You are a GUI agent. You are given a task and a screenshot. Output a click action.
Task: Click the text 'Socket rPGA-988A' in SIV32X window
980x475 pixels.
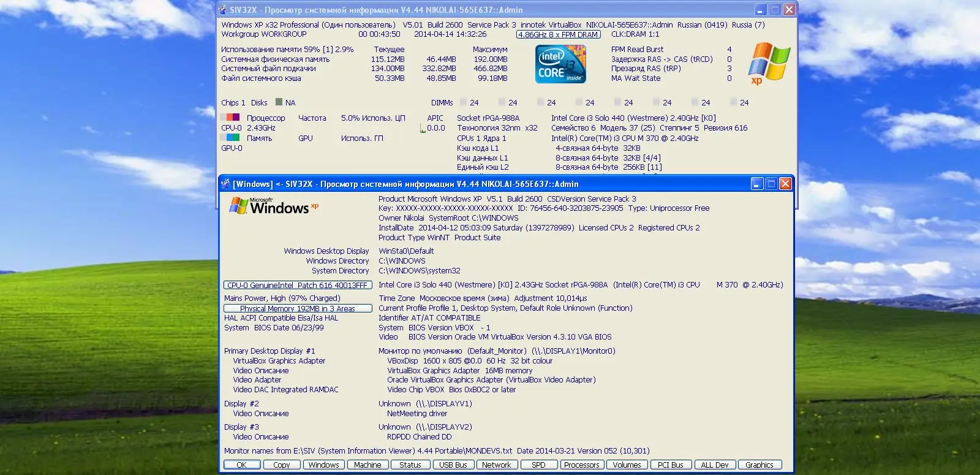488,118
